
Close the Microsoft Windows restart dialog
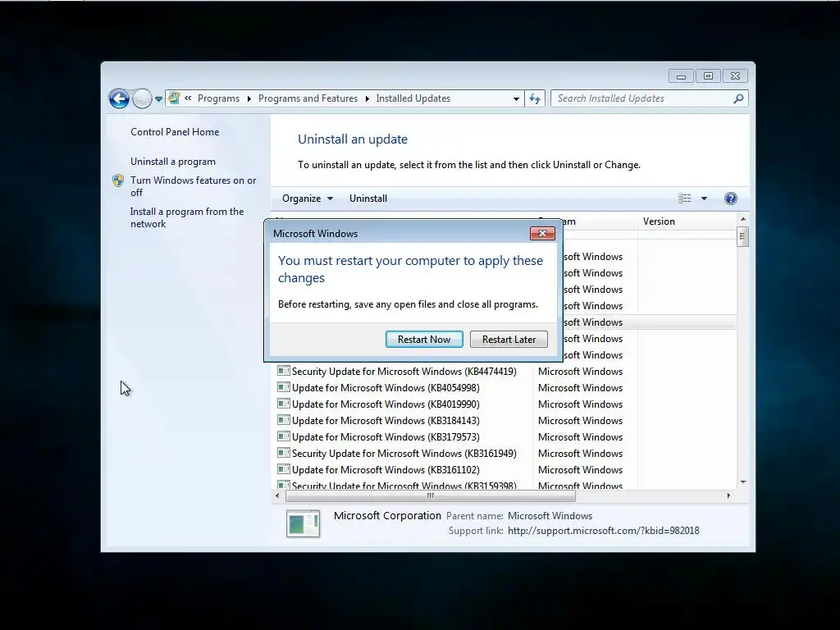[x=542, y=234]
